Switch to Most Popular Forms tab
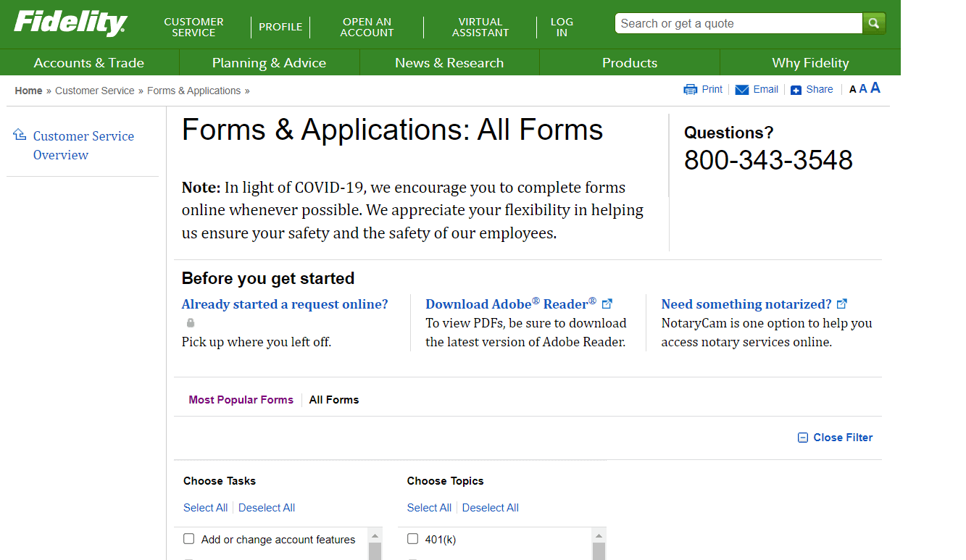 pyautogui.click(x=241, y=400)
